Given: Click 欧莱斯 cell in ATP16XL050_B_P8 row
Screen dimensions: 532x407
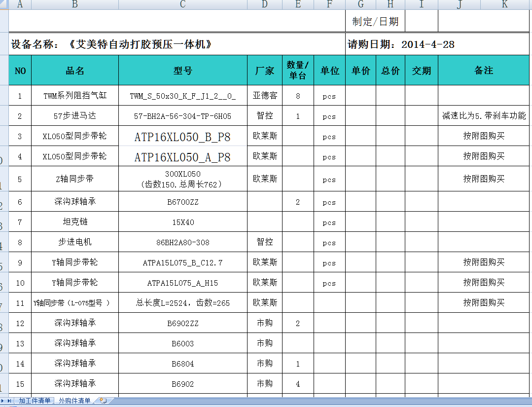Looking at the screenshot, I should [265, 137].
